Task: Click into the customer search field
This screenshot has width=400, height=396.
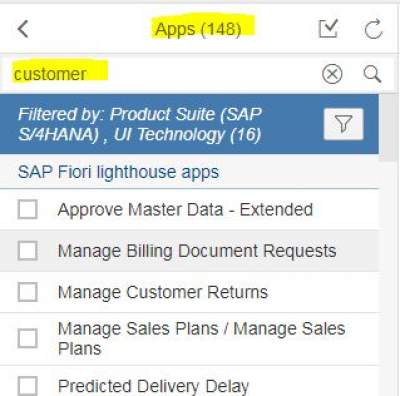Action: [x=160, y=74]
